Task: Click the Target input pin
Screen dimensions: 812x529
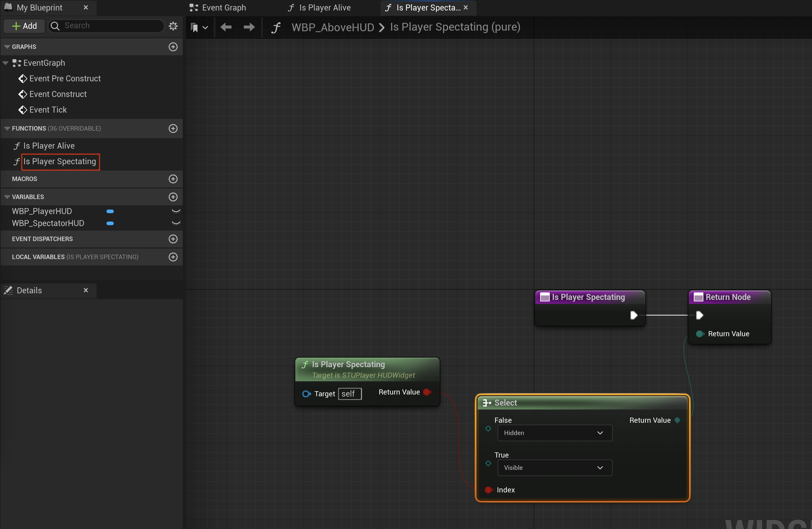Action: [306, 394]
